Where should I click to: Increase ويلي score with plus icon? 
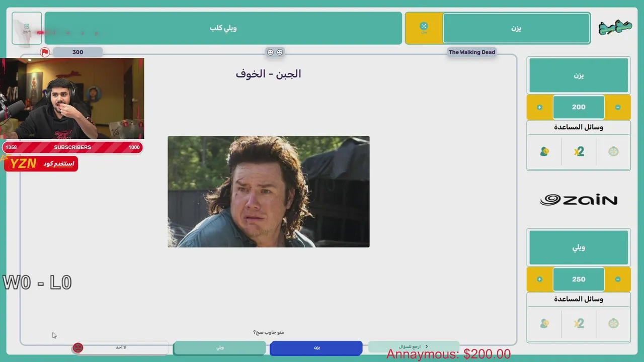point(539,279)
